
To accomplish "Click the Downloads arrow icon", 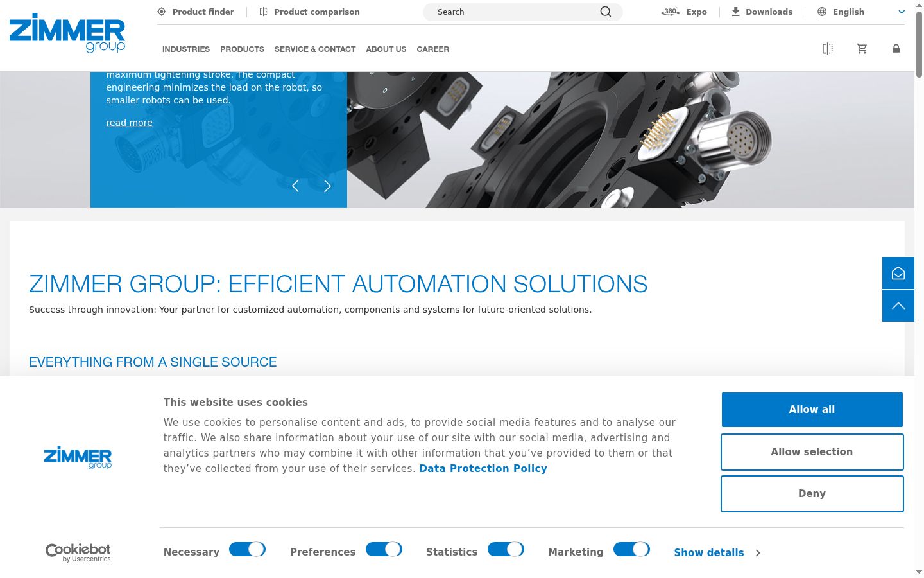I will 736,12.
